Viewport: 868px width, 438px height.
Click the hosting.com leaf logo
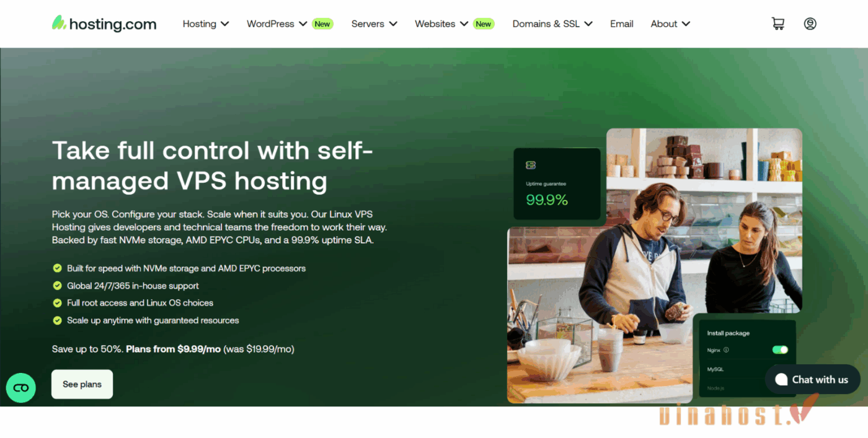59,23
